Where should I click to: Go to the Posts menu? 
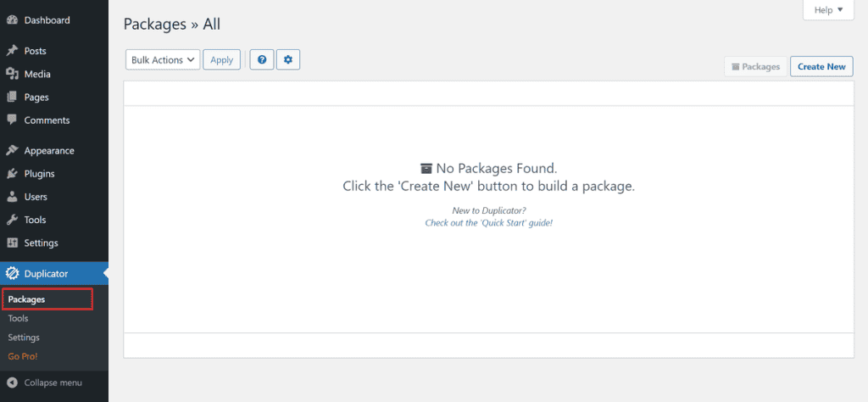(54, 51)
